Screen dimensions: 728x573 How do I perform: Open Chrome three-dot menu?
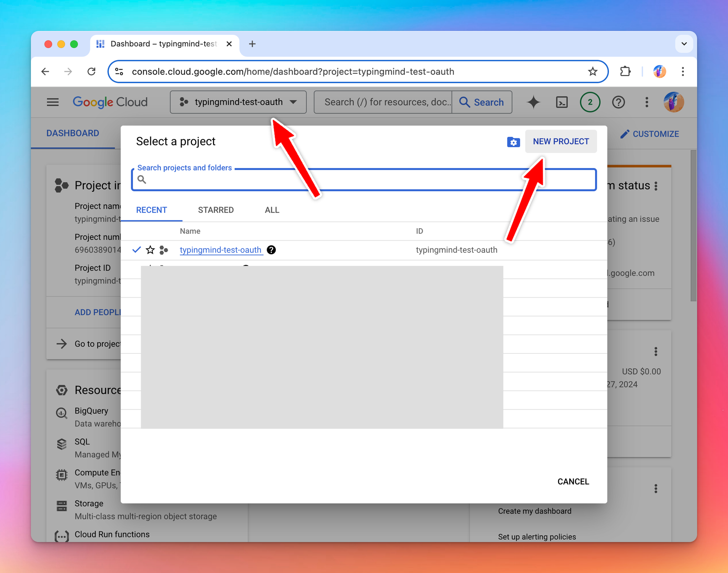[x=683, y=72]
